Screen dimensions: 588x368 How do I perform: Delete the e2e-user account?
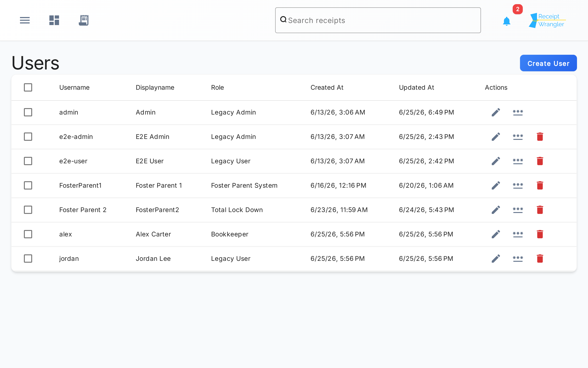coord(540,161)
